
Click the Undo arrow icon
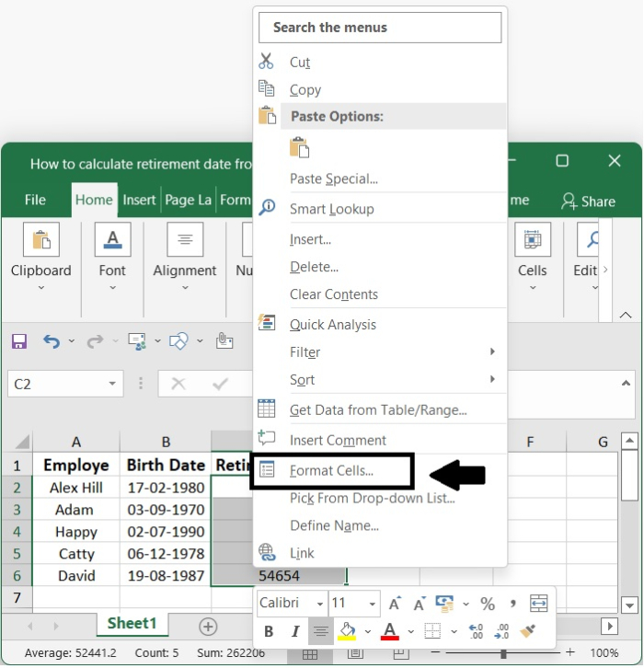[52, 341]
